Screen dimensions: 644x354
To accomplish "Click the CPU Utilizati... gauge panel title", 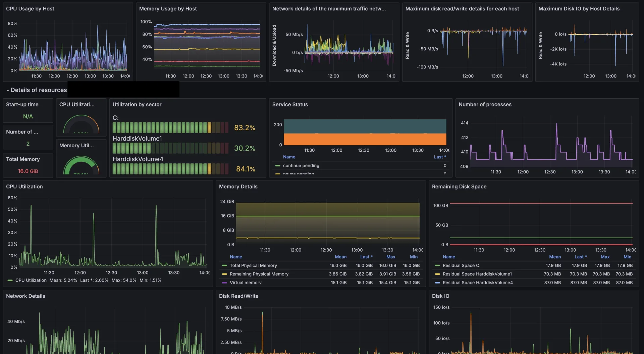I will (77, 104).
